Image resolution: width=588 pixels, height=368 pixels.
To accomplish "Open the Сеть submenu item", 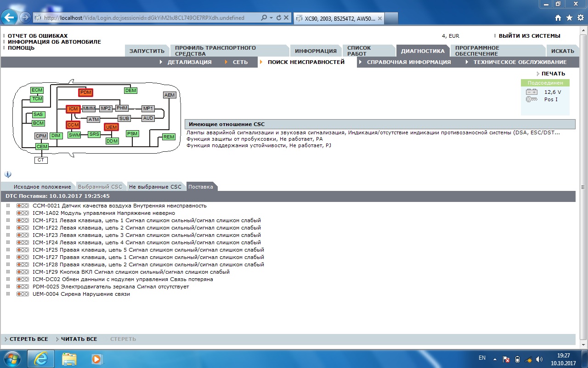I will pyautogui.click(x=240, y=62).
